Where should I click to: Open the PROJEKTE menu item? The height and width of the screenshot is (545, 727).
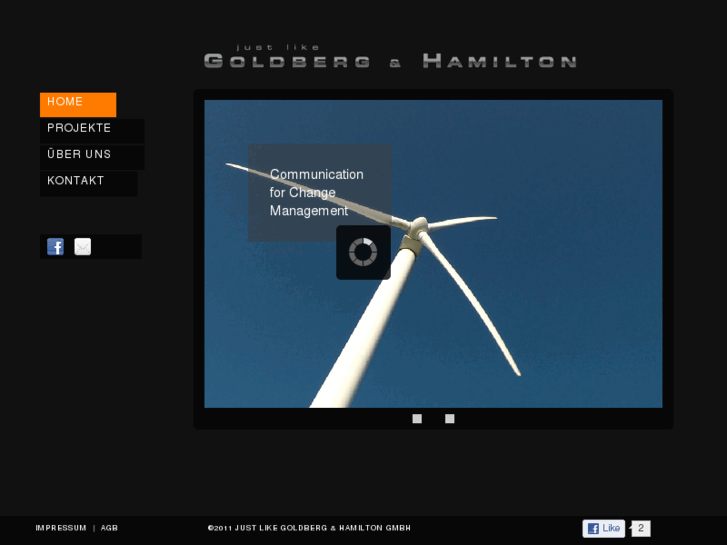click(92, 131)
